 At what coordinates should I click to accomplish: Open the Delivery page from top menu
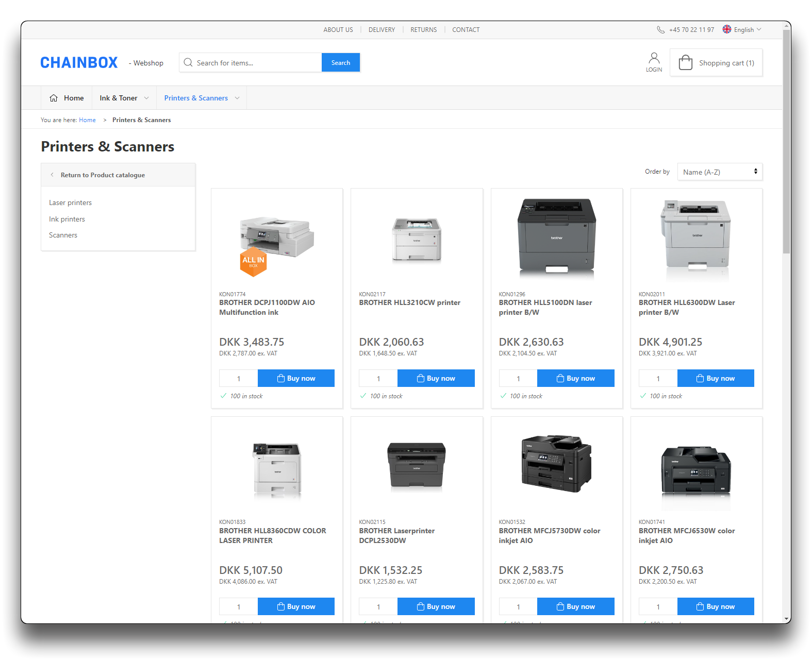pos(382,30)
